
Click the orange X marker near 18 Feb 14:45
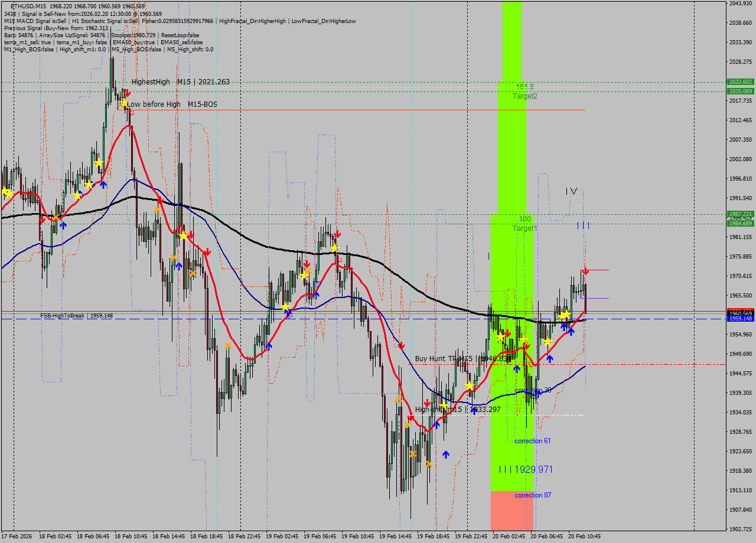pyautogui.click(x=174, y=257)
